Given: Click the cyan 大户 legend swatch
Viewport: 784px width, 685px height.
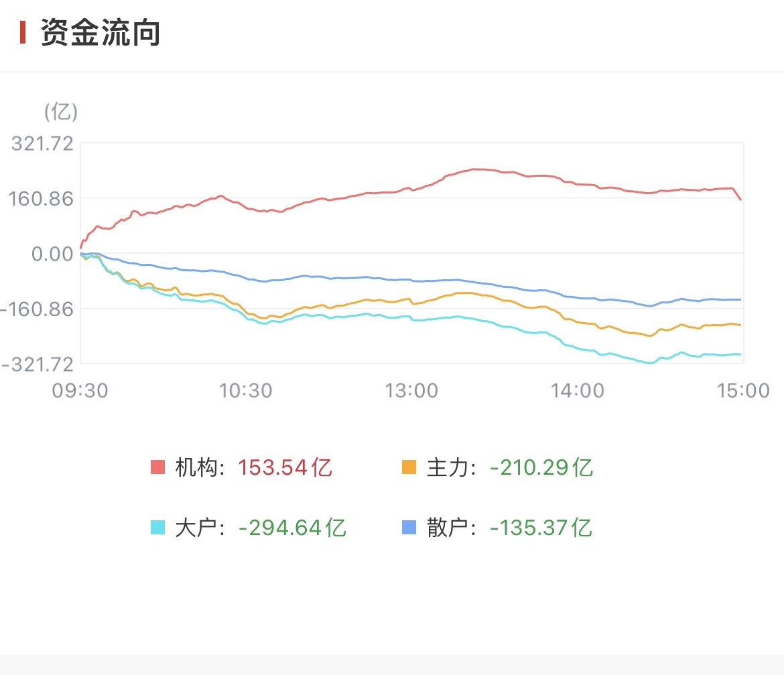Looking at the screenshot, I should pos(157,528).
